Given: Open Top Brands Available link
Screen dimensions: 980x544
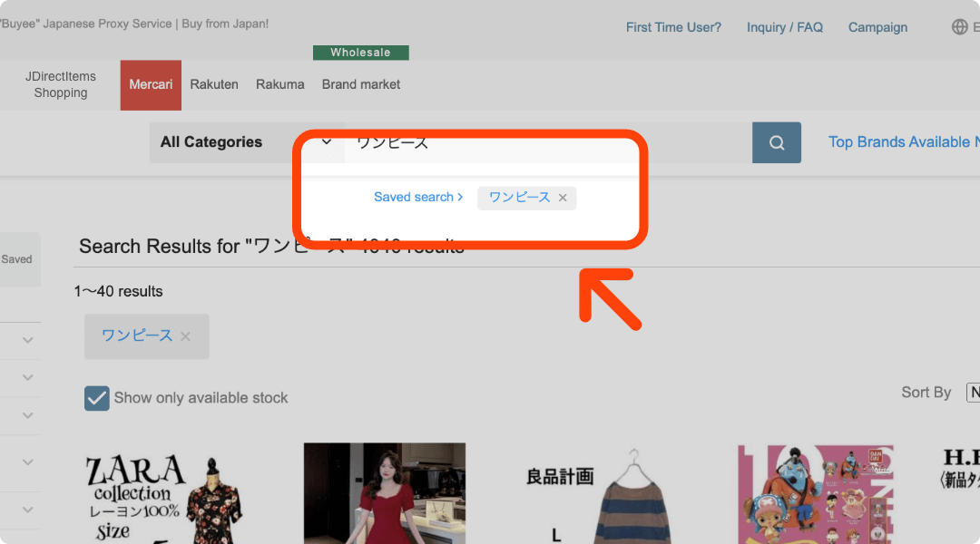Looking at the screenshot, I should [904, 142].
